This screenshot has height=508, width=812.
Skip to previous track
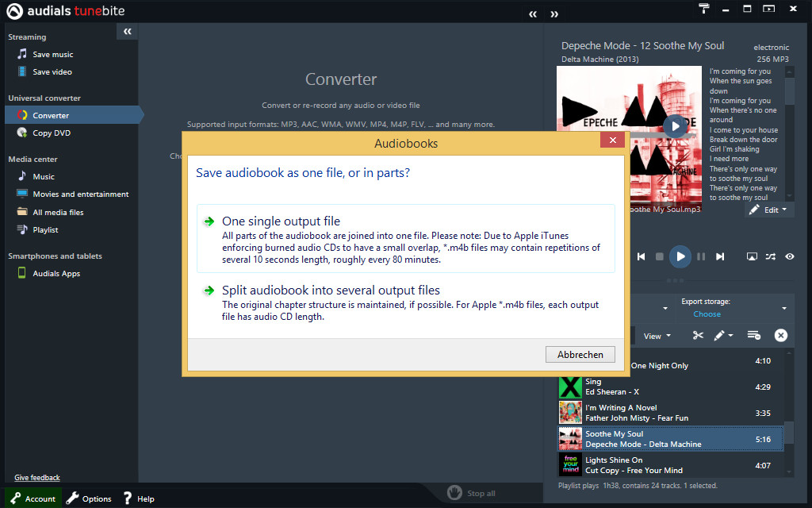tap(641, 256)
